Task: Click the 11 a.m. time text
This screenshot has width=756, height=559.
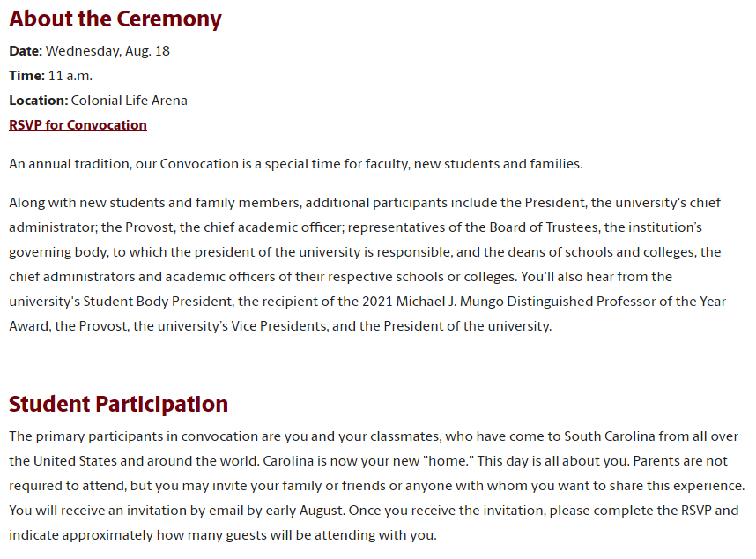Action: coord(70,76)
